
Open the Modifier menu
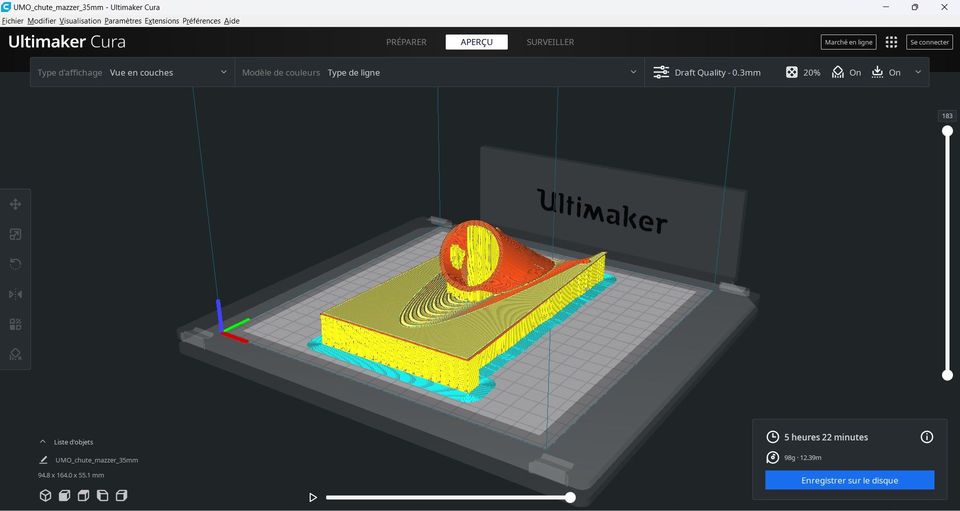pyautogui.click(x=42, y=21)
